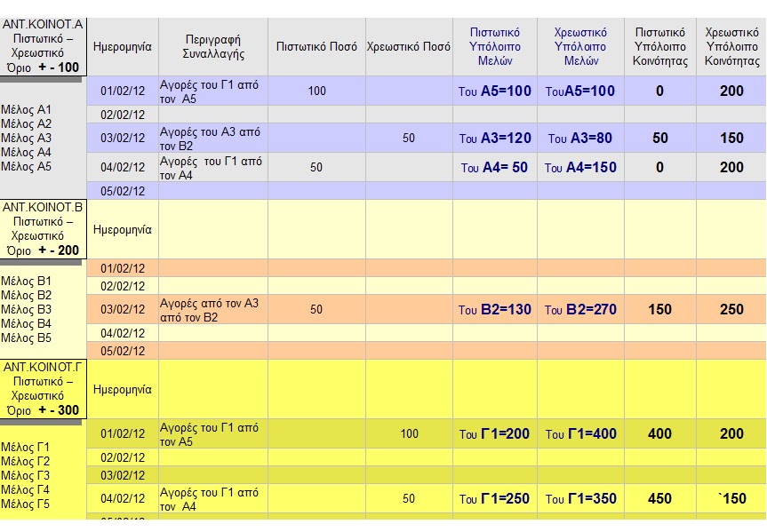Select 'Μέλος A4' in the member list

point(26,152)
